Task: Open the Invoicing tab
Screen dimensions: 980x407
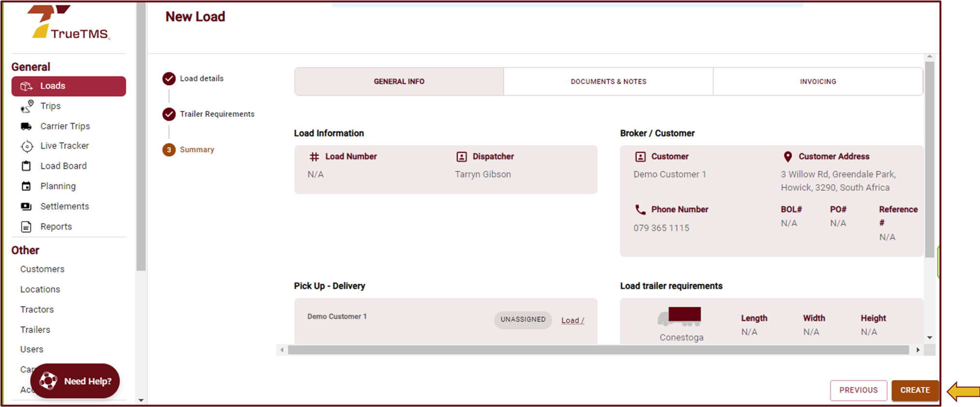Action: click(x=818, y=82)
